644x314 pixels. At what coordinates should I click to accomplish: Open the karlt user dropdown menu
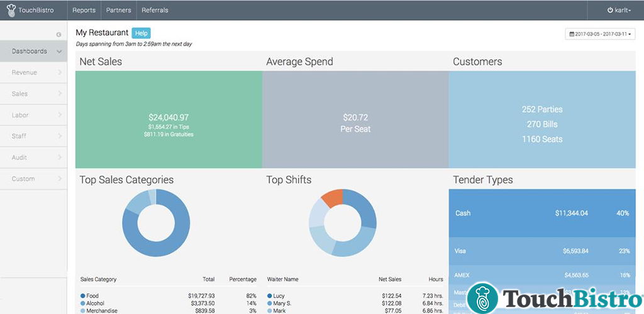point(619,10)
